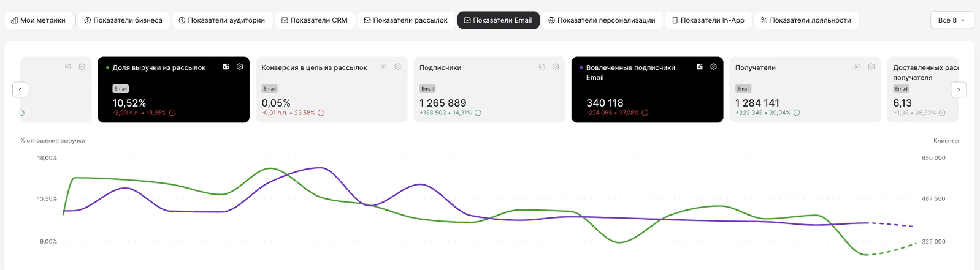The image size is (980, 270).
Task: Select the Доставленных рассылок card
Action: (923, 89)
